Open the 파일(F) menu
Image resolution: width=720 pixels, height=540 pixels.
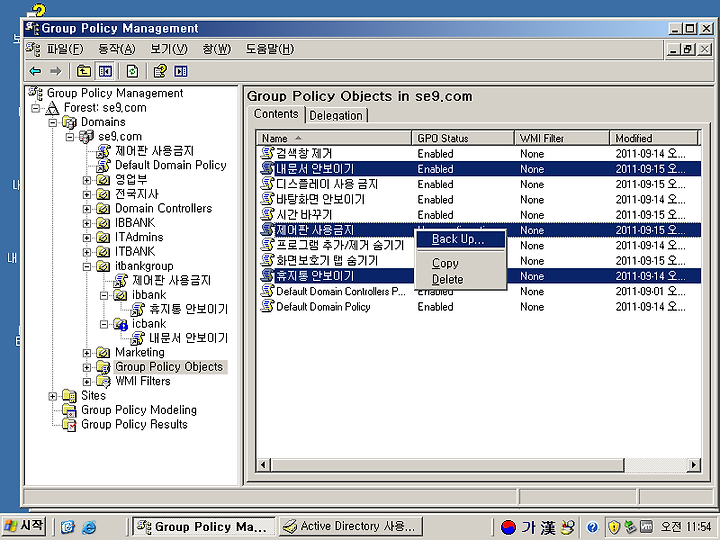click(65, 49)
